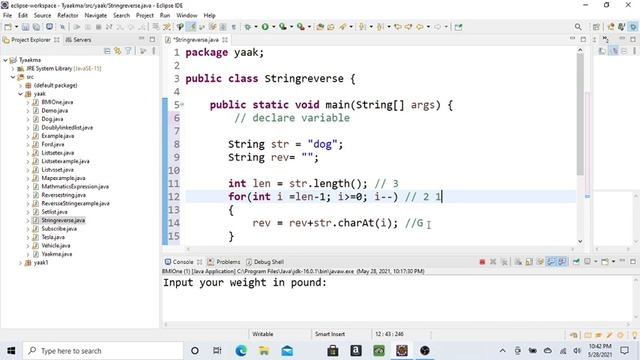Viewport: 640px width, 360px height.
Task: Click the Clear Console icon
Action: (518, 262)
